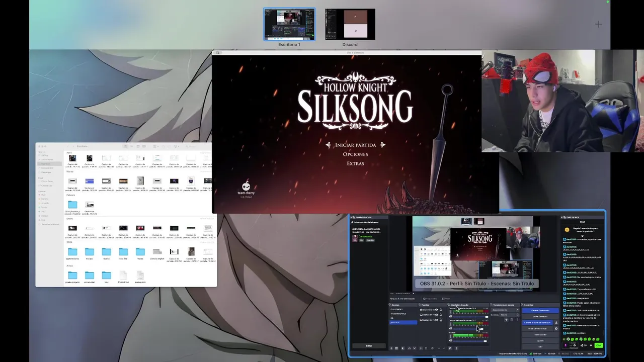Open scene filters icon in Escenas toolbar

pos(403,348)
